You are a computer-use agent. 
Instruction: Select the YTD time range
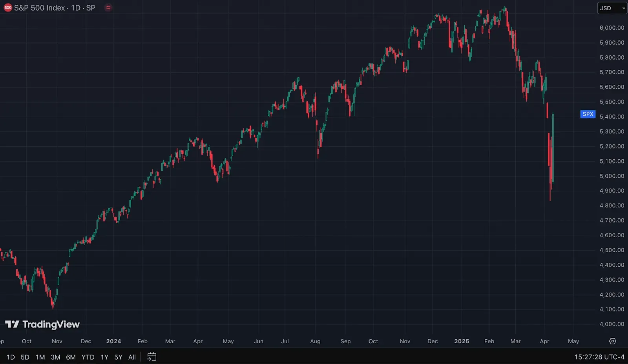(x=88, y=357)
